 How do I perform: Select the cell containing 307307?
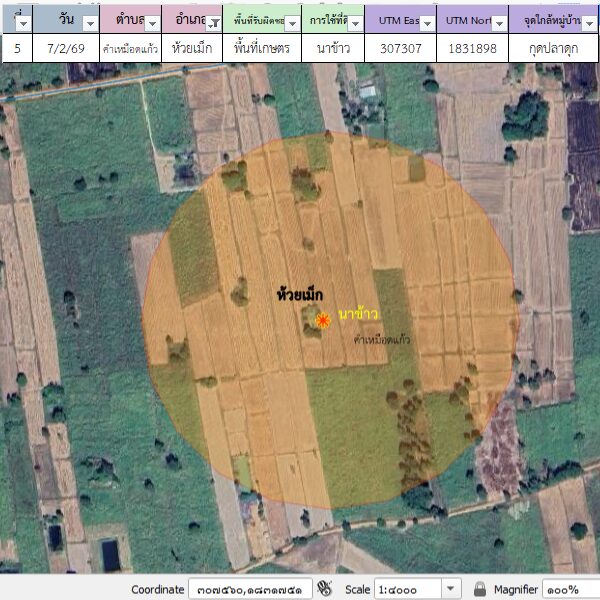[x=400, y=48]
